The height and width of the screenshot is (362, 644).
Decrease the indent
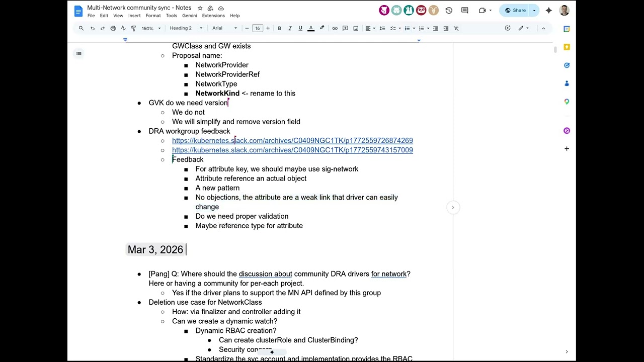pyautogui.click(x=436, y=28)
